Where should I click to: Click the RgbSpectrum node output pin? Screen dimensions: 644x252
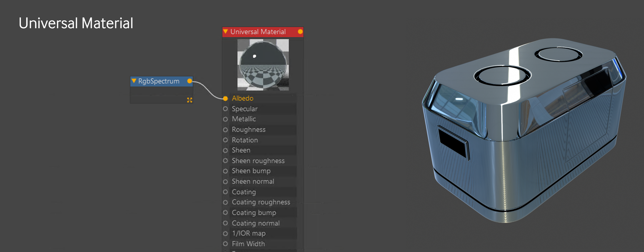pyautogui.click(x=190, y=81)
